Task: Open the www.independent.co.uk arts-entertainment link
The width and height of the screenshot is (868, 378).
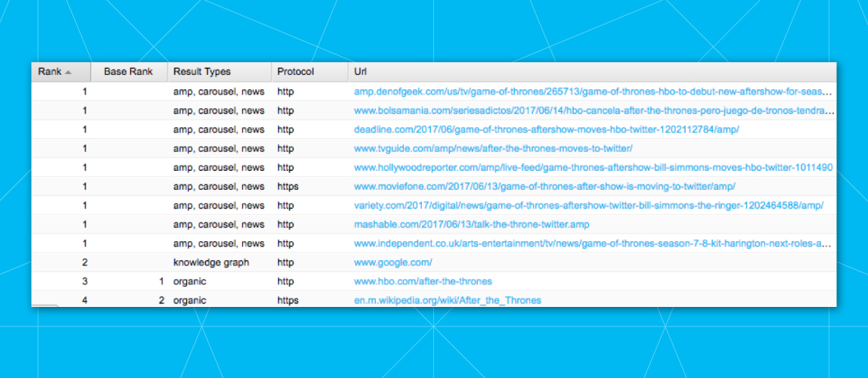Action: (592, 243)
